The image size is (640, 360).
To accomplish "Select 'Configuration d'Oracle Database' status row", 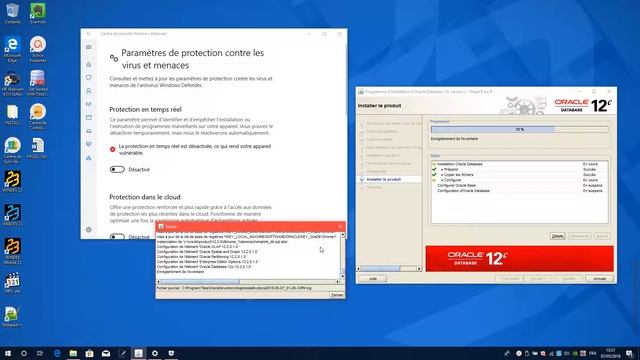I will [x=519, y=191].
